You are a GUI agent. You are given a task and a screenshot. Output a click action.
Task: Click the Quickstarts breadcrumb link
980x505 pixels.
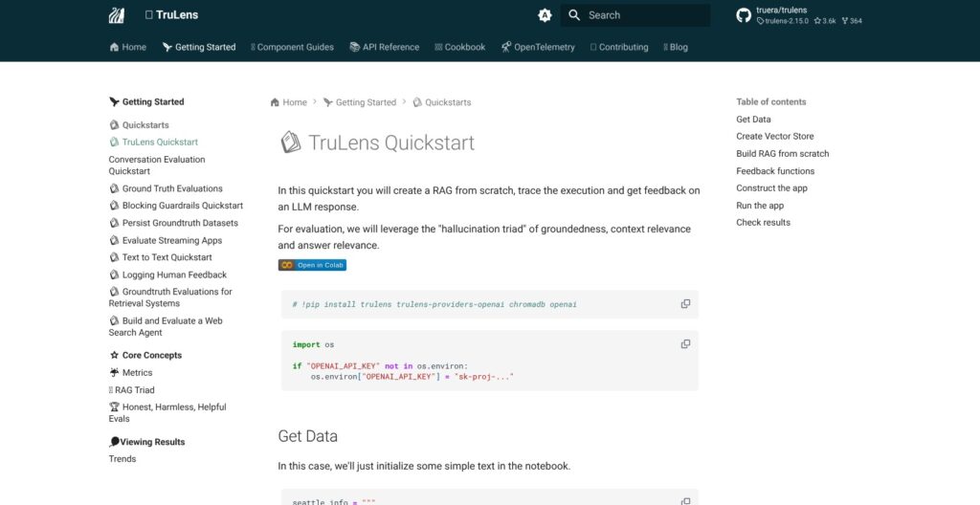coord(442,102)
